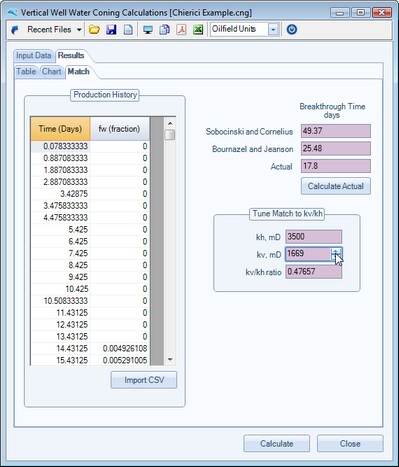The height and width of the screenshot is (467, 399).
Task: Select time cell 3.475833333
Action: click(x=60, y=206)
